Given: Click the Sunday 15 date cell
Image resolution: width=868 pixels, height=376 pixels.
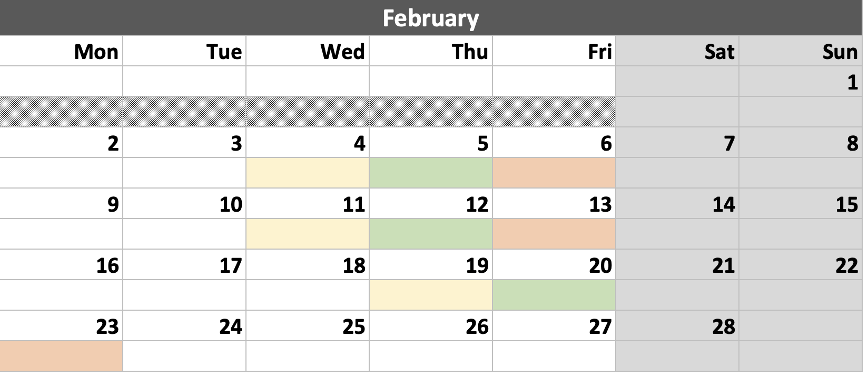Looking at the screenshot, I should [x=801, y=204].
